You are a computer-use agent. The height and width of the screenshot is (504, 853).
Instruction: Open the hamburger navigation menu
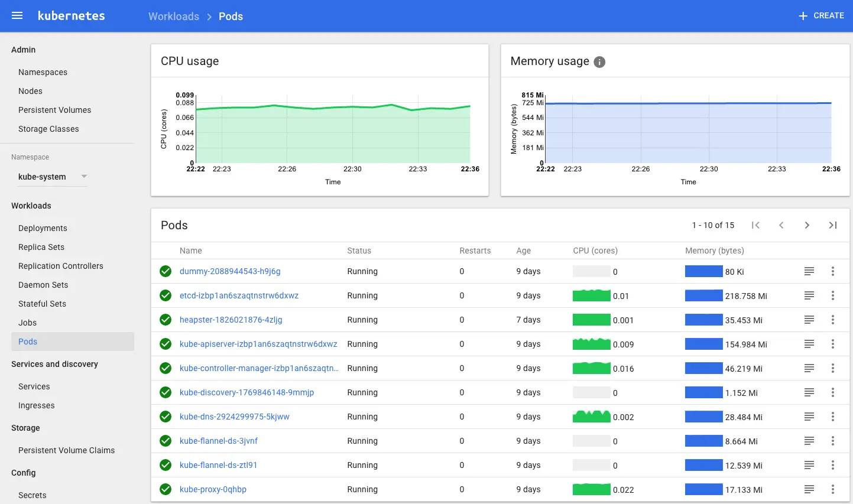click(17, 16)
